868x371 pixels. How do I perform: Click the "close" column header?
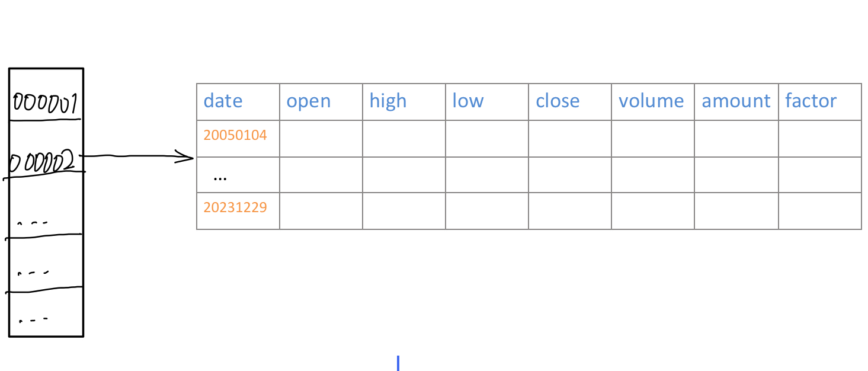click(x=558, y=101)
